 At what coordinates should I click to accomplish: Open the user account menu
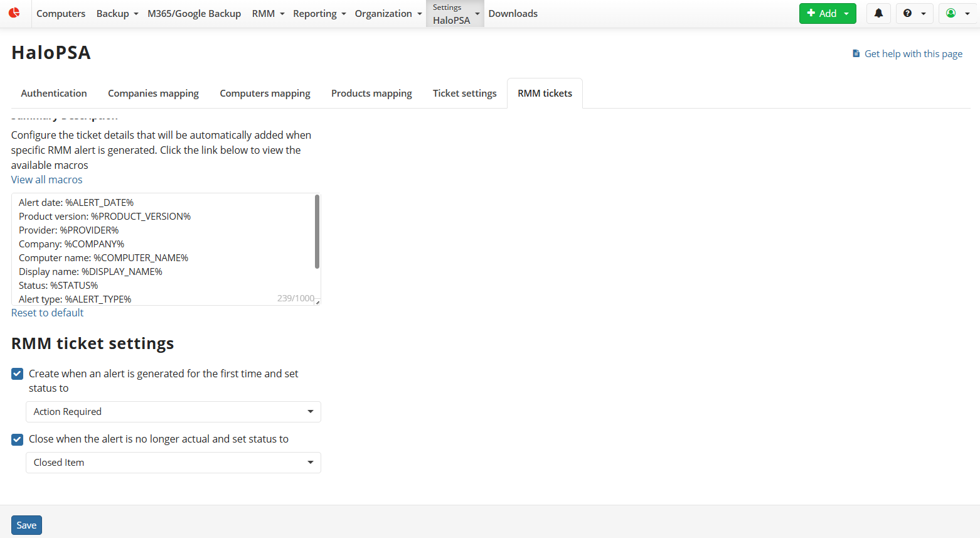tap(957, 13)
